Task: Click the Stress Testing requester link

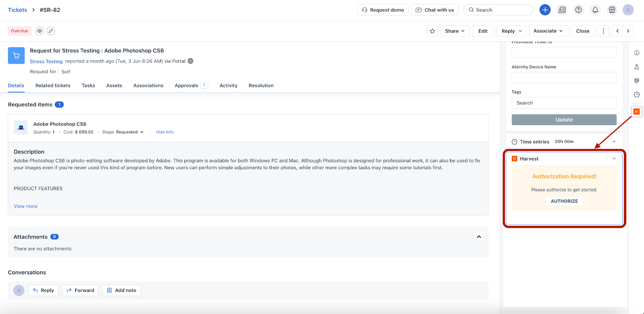Action: [46, 62]
